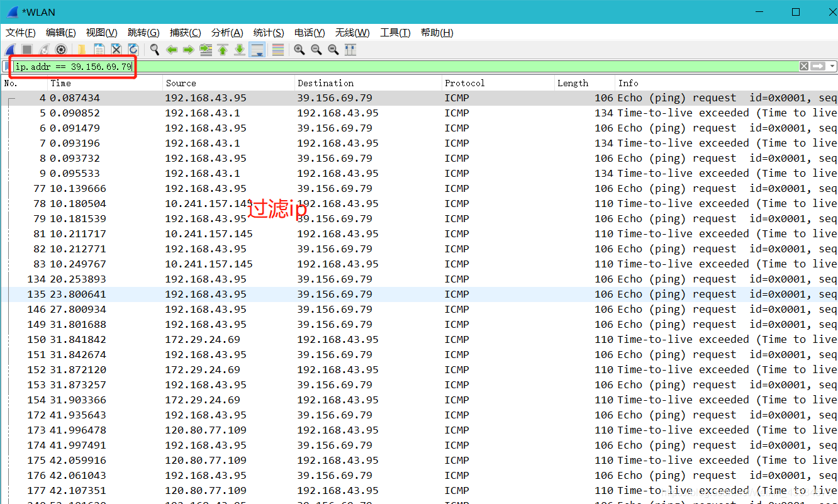Image resolution: width=838 pixels, height=504 pixels.
Task: Select packet number 154 row
Action: coord(419,400)
